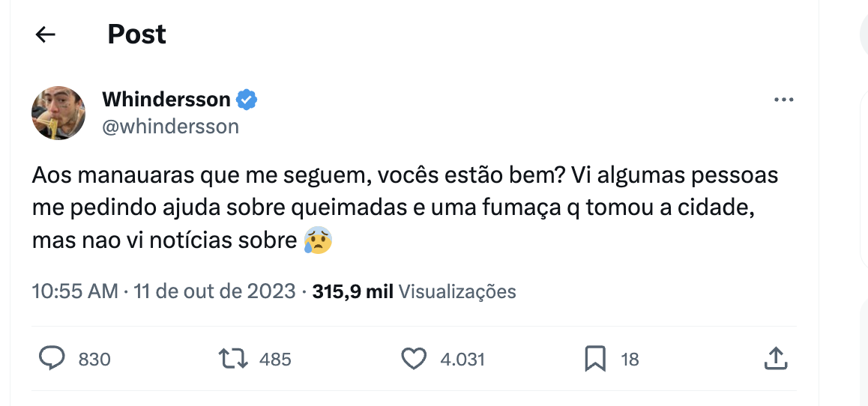Open Whindersson's profile picture
Image resolution: width=868 pixels, height=406 pixels.
(58, 112)
